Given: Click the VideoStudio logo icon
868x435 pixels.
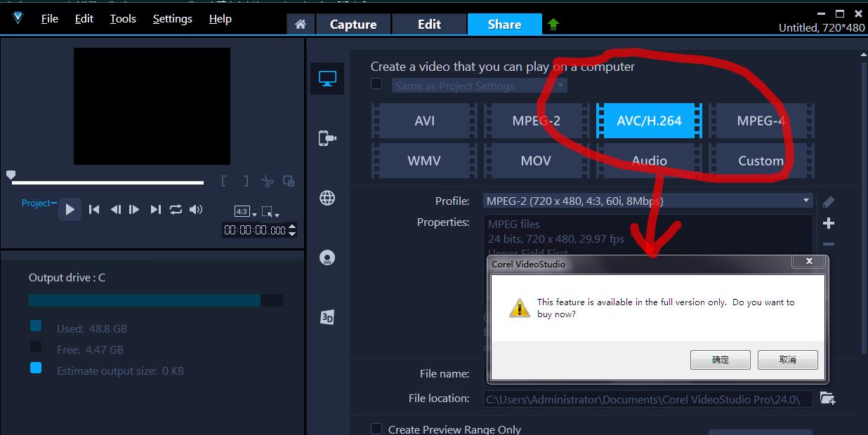Looking at the screenshot, I should [18, 18].
